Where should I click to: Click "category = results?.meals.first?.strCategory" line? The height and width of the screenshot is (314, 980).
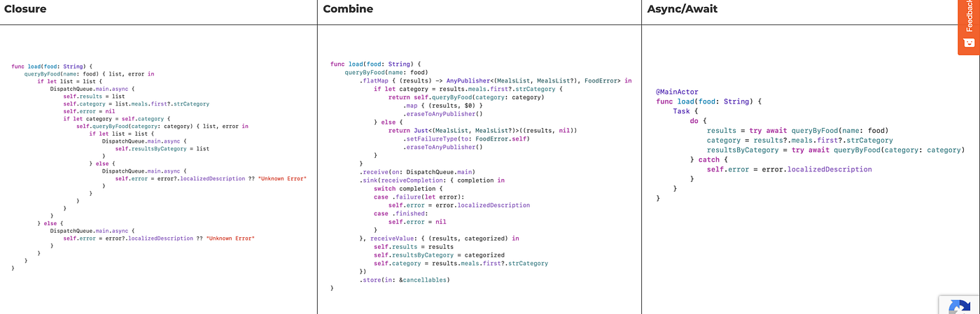(x=799, y=141)
